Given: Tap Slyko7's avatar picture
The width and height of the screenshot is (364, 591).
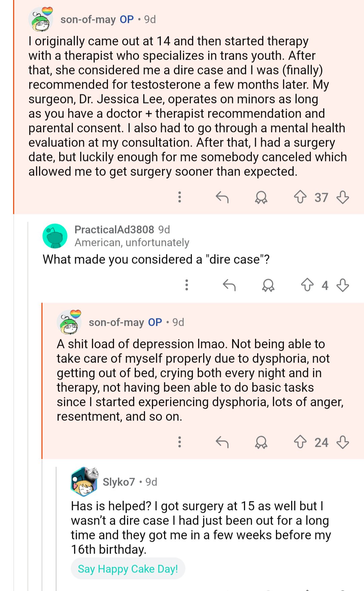Looking at the screenshot, I should point(84,481).
